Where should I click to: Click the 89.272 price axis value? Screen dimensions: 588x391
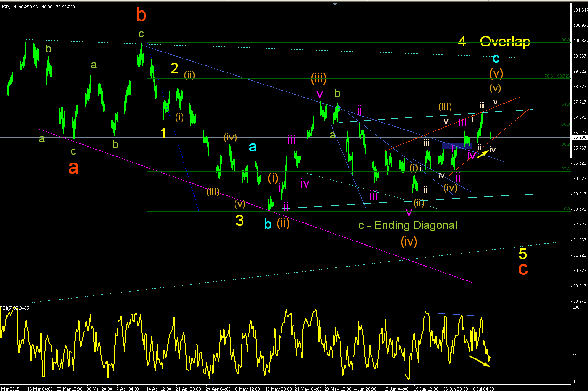tap(580, 301)
